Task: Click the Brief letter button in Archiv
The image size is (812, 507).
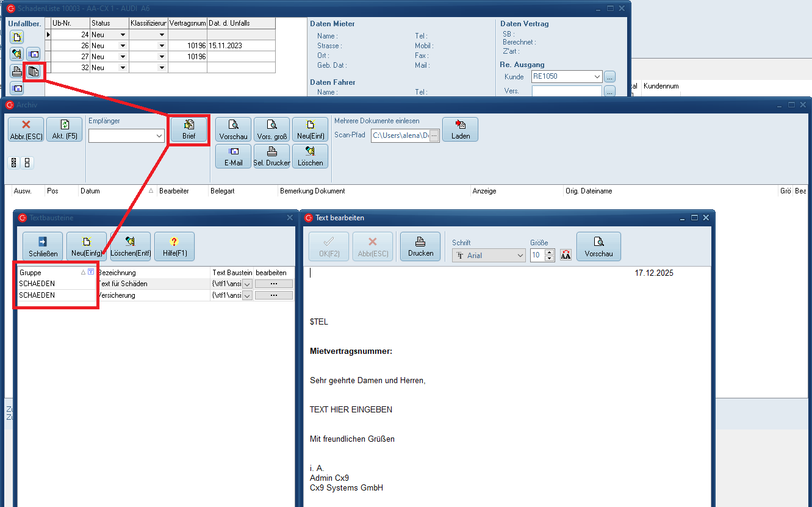Action: [x=189, y=129]
